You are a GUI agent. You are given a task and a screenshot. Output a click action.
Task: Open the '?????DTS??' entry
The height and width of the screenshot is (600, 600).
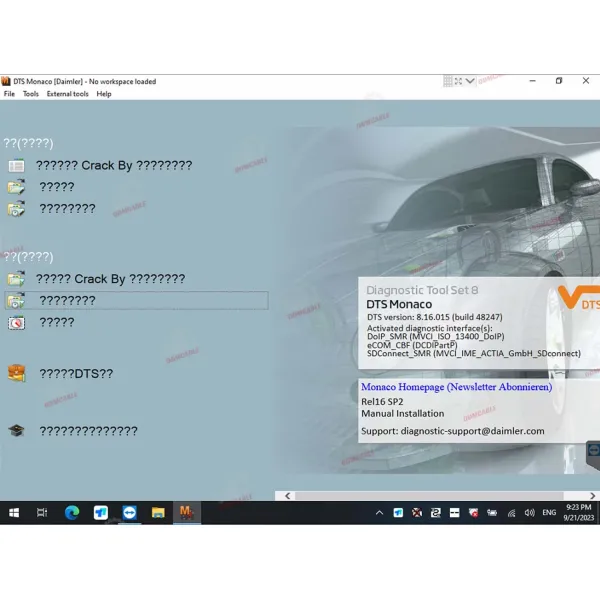click(77, 373)
